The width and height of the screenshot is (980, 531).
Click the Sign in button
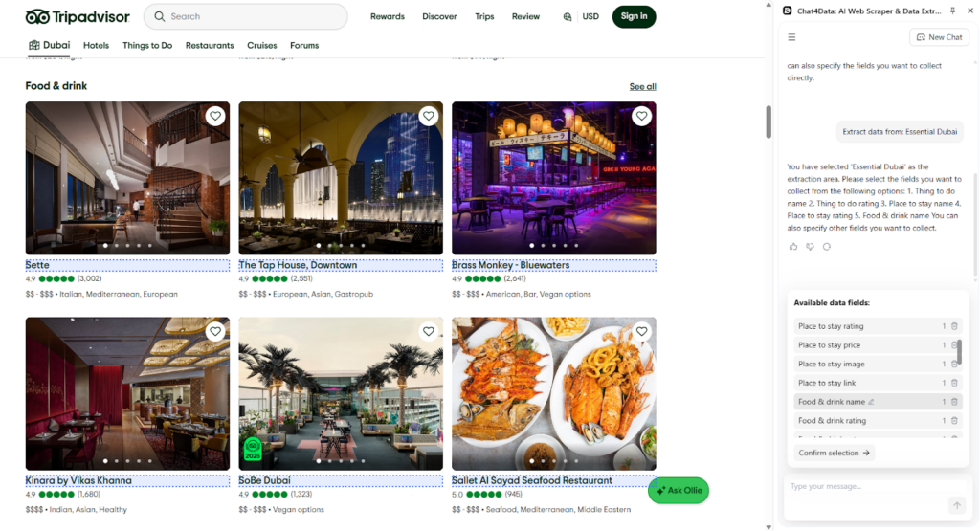coord(635,17)
